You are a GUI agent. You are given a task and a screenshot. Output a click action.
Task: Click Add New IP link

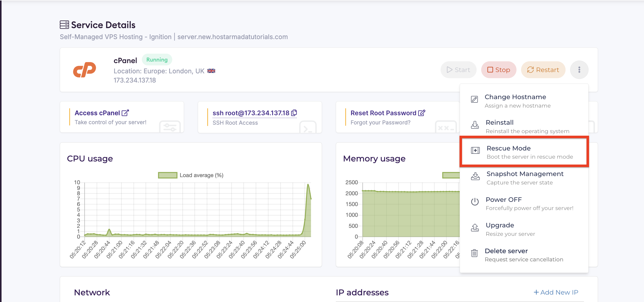556,292
